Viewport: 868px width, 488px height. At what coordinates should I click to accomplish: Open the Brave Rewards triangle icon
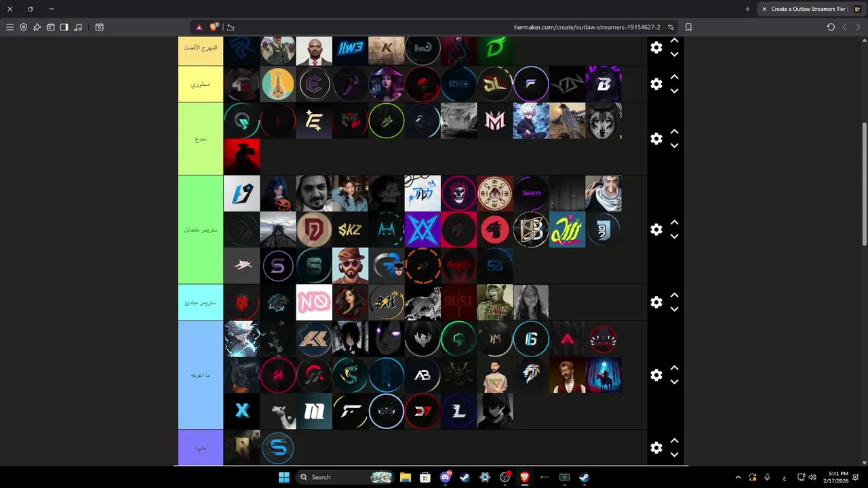pos(199,27)
